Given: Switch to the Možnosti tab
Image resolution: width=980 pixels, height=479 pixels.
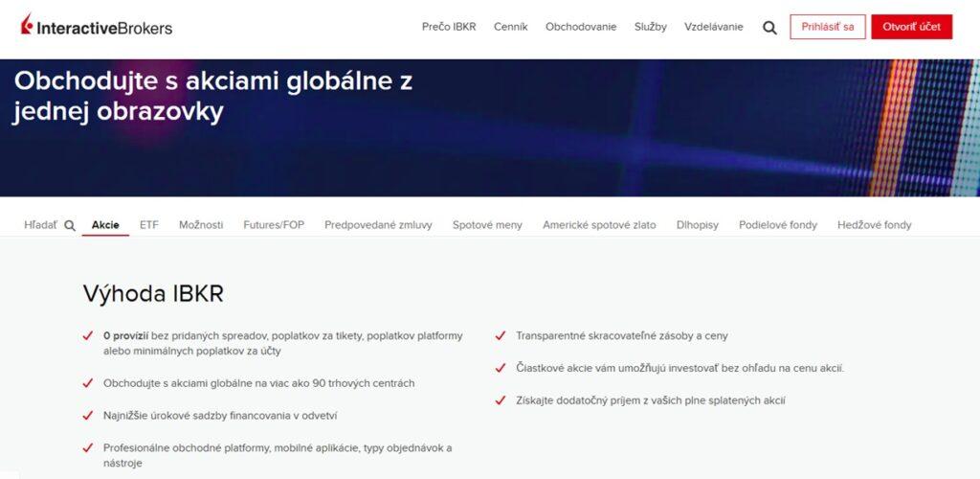Looking at the screenshot, I should click(201, 225).
